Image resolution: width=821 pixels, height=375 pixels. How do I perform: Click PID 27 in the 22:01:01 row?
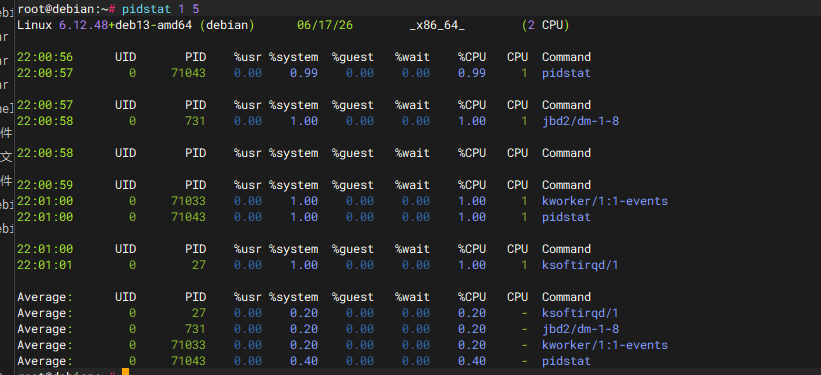(x=199, y=265)
